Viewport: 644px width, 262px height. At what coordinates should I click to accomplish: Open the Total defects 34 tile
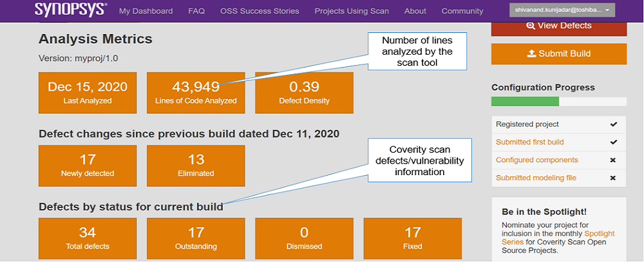pyautogui.click(x=88, y=239)
